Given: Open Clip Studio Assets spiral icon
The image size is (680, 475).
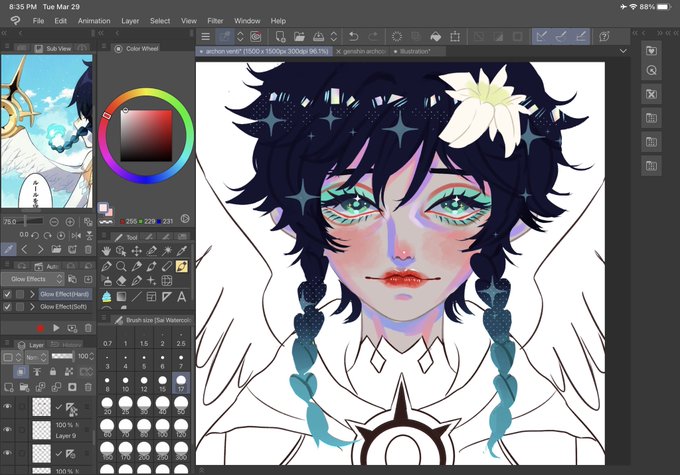Looking at the screenshot, I should click(256, 36).
